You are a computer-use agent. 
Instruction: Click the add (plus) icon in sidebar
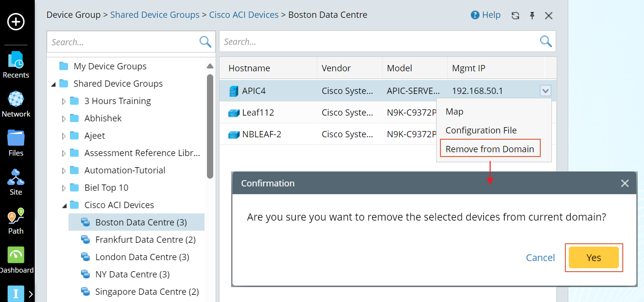[x=16, y=22]
